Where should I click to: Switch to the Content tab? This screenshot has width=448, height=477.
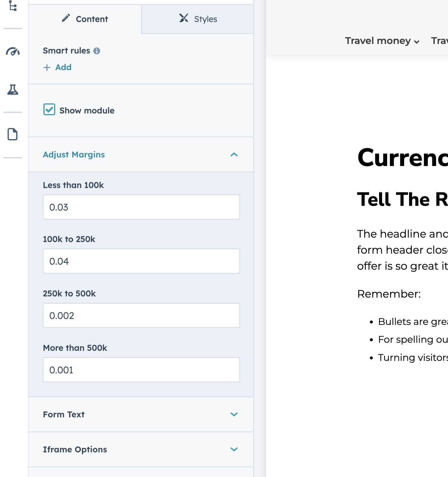click(x=85, y=19)
